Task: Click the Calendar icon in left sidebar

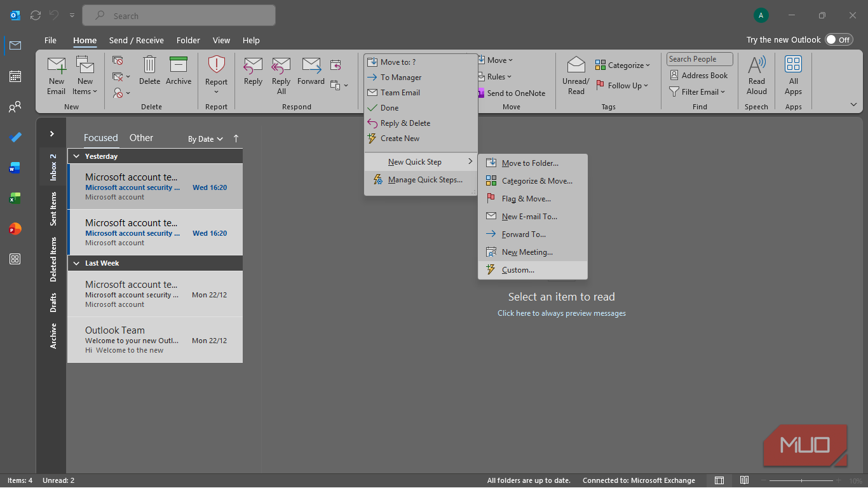Action: (15, 76)
